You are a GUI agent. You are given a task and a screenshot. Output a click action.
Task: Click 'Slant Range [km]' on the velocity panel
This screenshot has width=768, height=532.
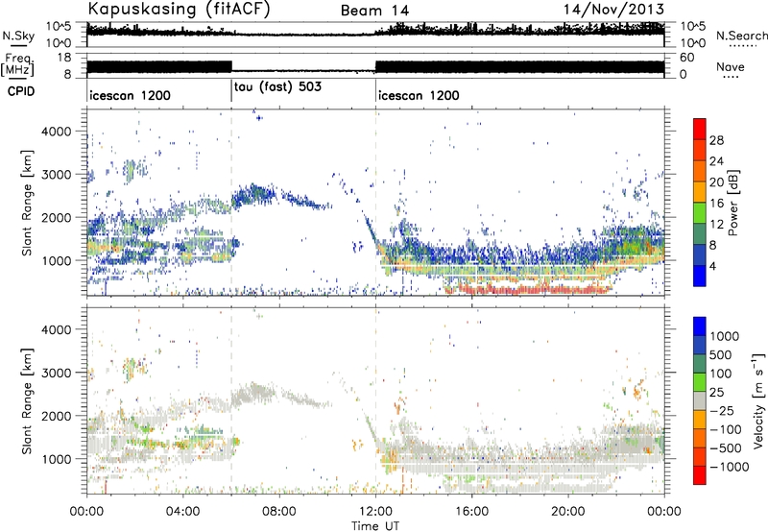(27, 400)
